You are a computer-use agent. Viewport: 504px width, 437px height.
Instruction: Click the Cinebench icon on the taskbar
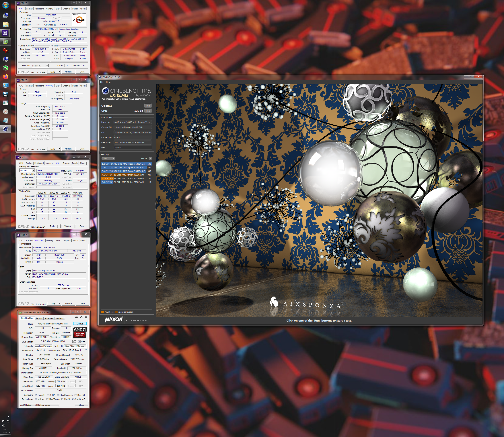(5, 129)
